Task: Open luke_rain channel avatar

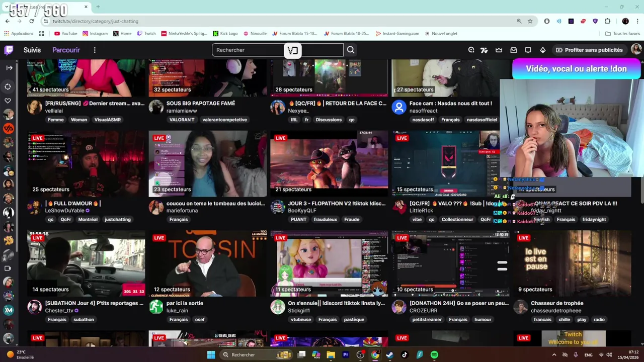Action: pos(156,307)
